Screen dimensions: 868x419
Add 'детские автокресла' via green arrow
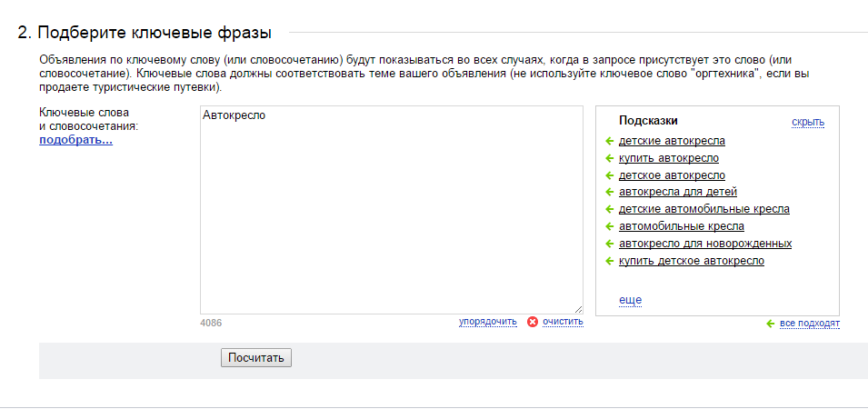pyautogui.click(x=610, y=141)
